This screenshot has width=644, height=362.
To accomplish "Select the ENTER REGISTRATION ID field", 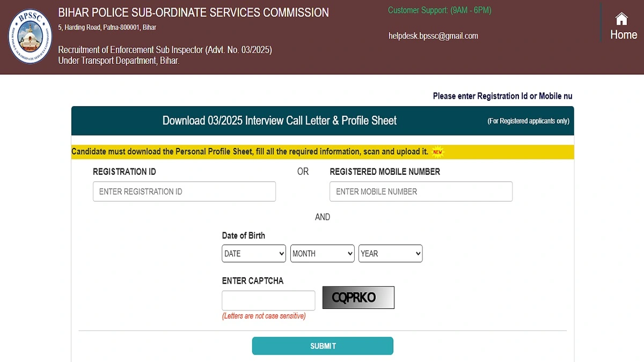I will pyautogui.click(x=184, y=191).
